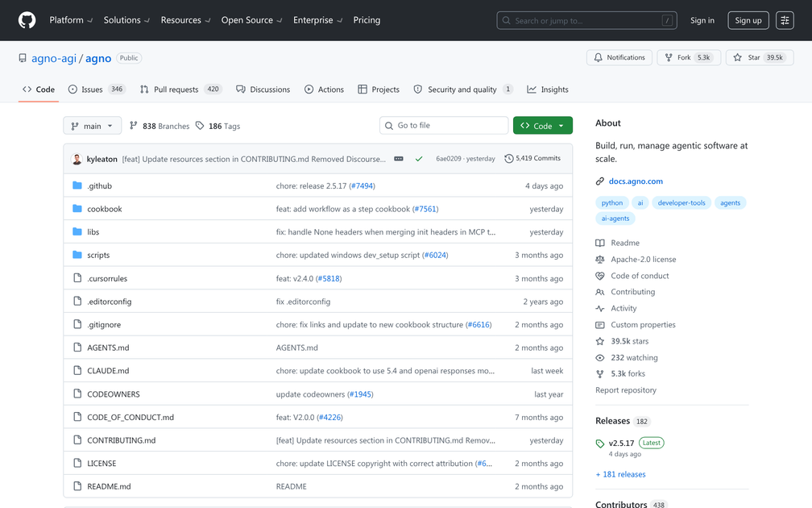Viewport: 812px width, 508px height.
Task: Open the main branch selector dropdown
Action: pyautogui.click(x=92, y=126)
